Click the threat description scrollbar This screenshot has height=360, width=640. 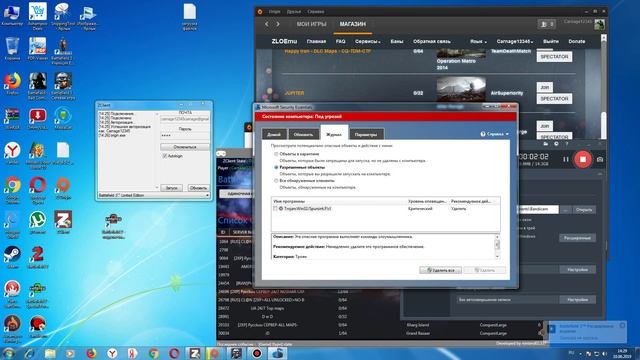(497, 246)
